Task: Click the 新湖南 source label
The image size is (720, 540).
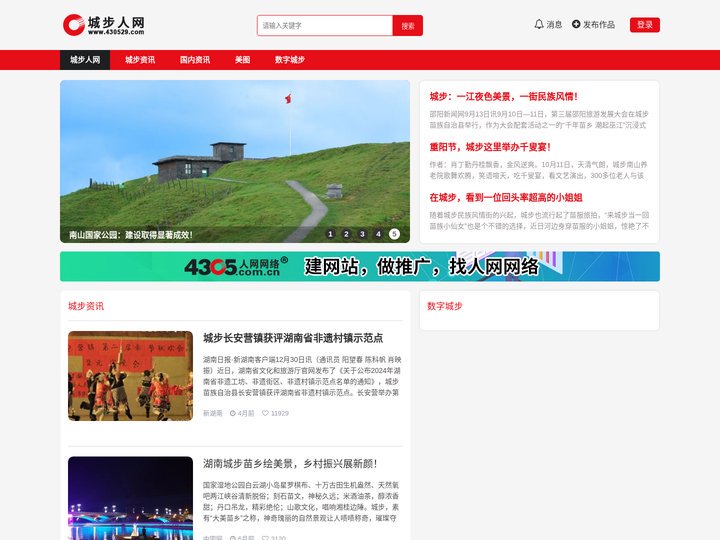Action: pos(213,413)
